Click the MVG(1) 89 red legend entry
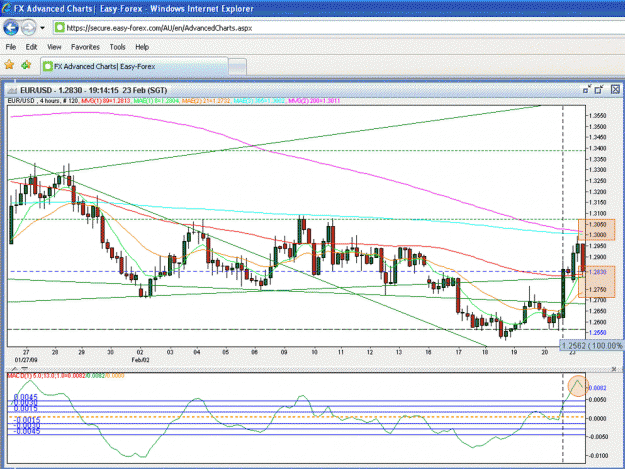The image size is (625, 469). (x=106, y=101)
